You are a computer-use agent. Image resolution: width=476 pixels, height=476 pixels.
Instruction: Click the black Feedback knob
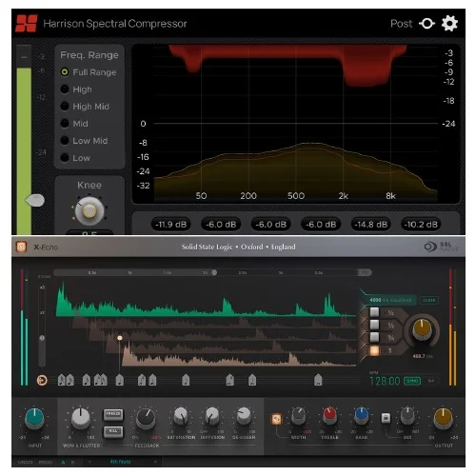coord(146,419)
